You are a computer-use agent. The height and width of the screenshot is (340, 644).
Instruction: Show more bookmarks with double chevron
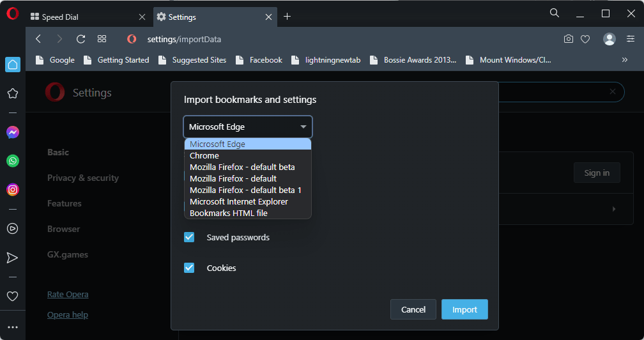point(625,60)
